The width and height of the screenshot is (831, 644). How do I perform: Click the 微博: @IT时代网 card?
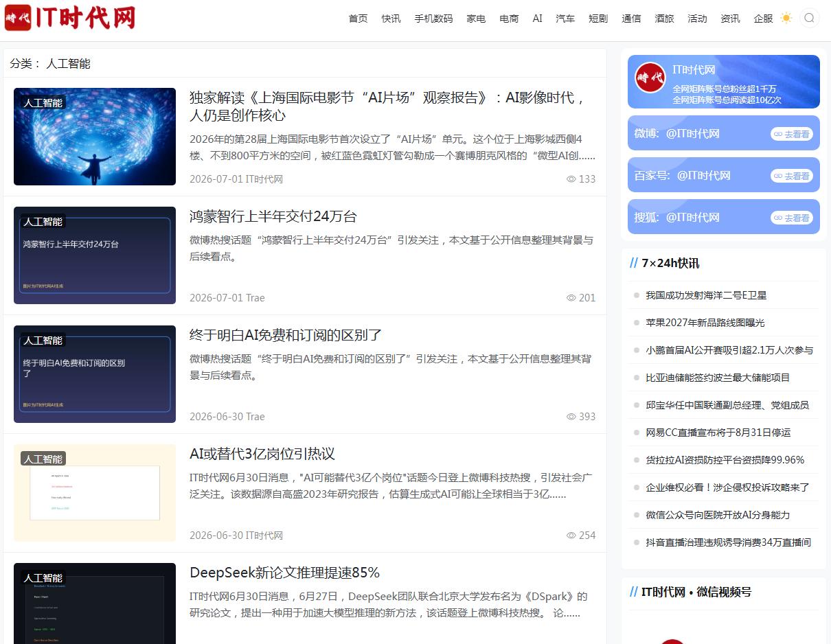pyautogui.click(x=723, y=133)
